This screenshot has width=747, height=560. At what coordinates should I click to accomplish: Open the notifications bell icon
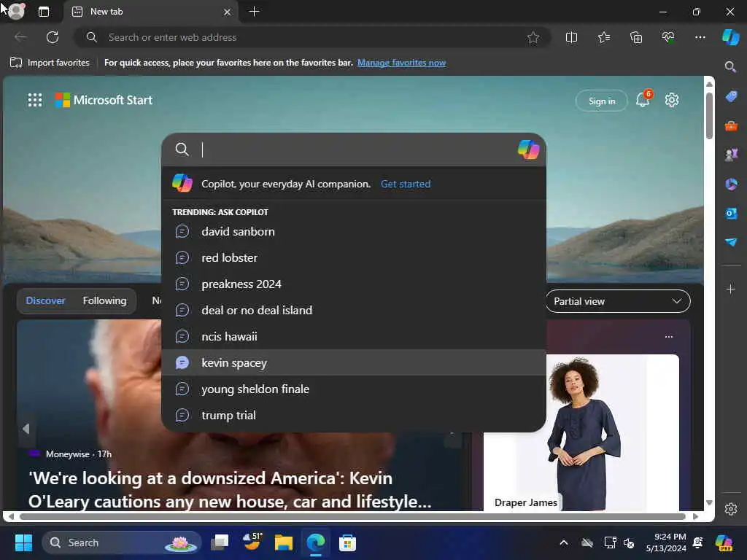click(643, 99)
